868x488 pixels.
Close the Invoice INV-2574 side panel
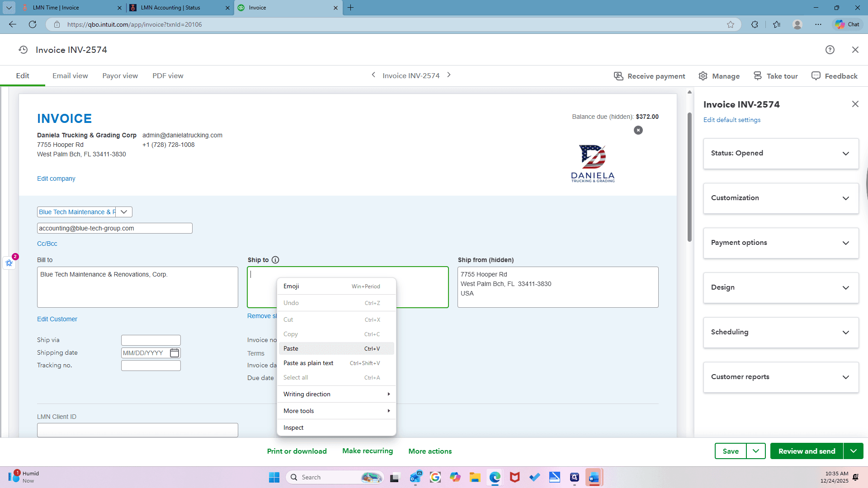[x=855, y=104]
